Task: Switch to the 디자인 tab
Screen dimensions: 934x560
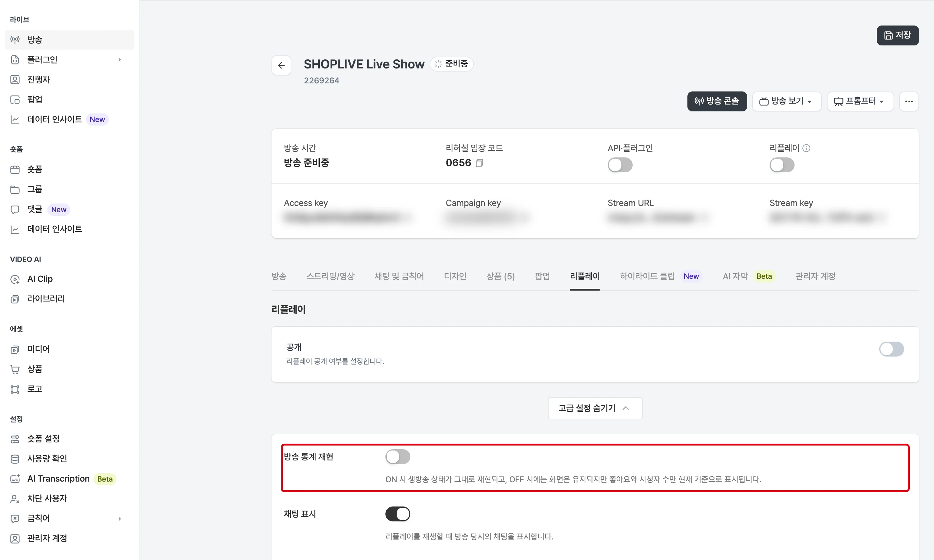Action: point(455,276)
